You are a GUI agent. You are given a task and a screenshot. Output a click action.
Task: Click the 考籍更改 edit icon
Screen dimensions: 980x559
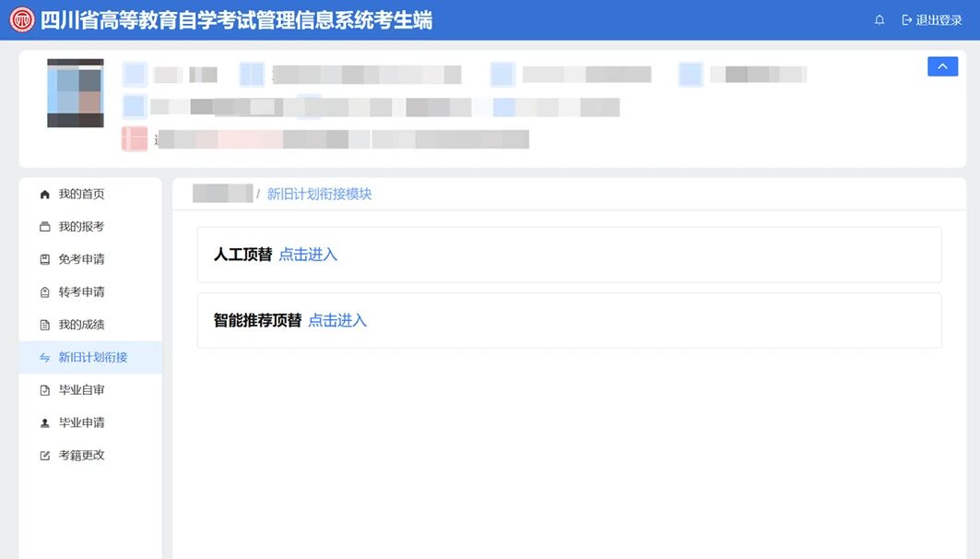(x=44, y=455)
